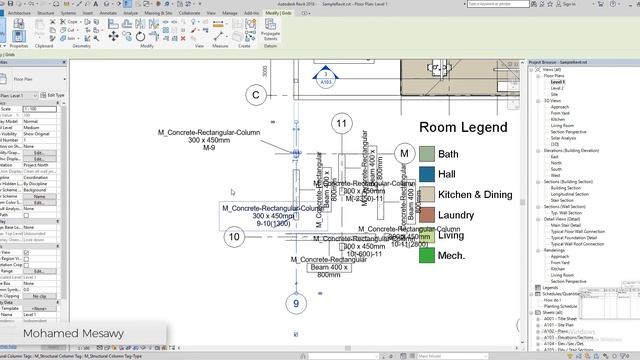Click the Help question mark icon

pos(613,4)
